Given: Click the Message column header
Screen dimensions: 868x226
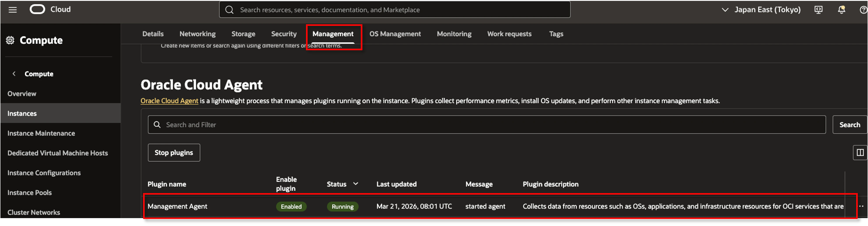Looking at the screenshot, I should pyautogui.click(x=479, y=184).
